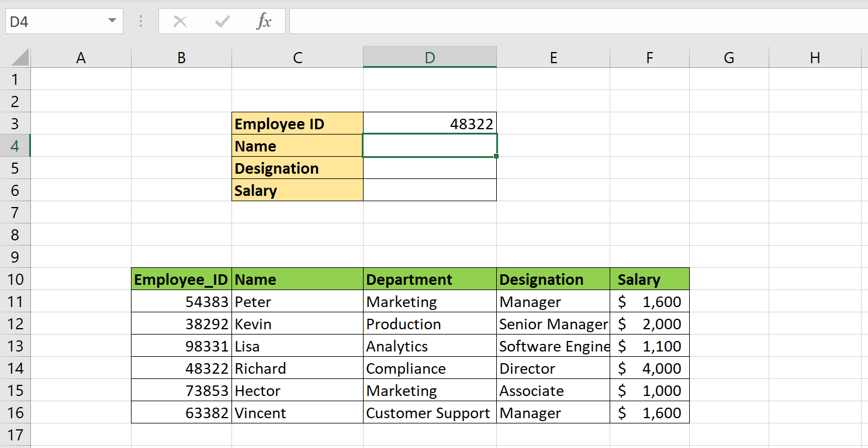Click the empty cell next to Name label
This screenshot has width=868, height=448.
pyautogui.click(x=430, y=146)
